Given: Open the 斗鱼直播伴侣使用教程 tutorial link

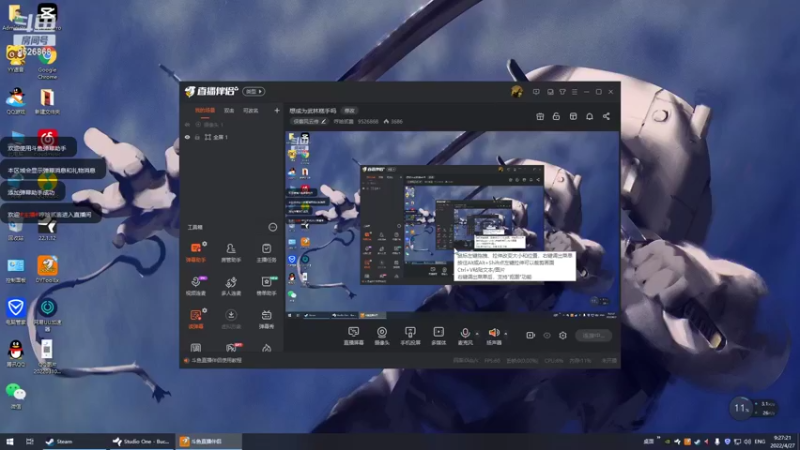Looking at the screenshot, I should coord(216,360).
